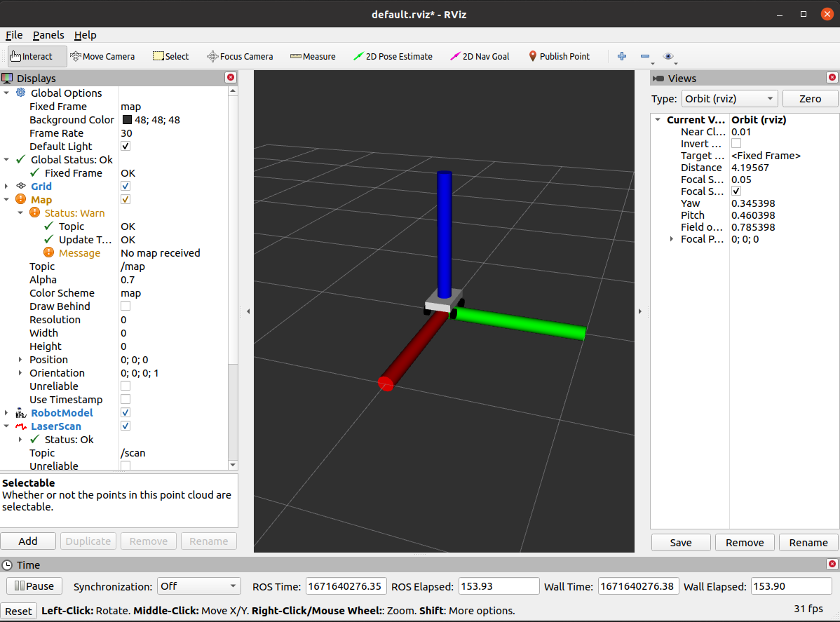Screen dimensions: 840x622
Task: Click the Displays panel scroll down arrow
Action: pyautogui.click(x=233, y=465)
